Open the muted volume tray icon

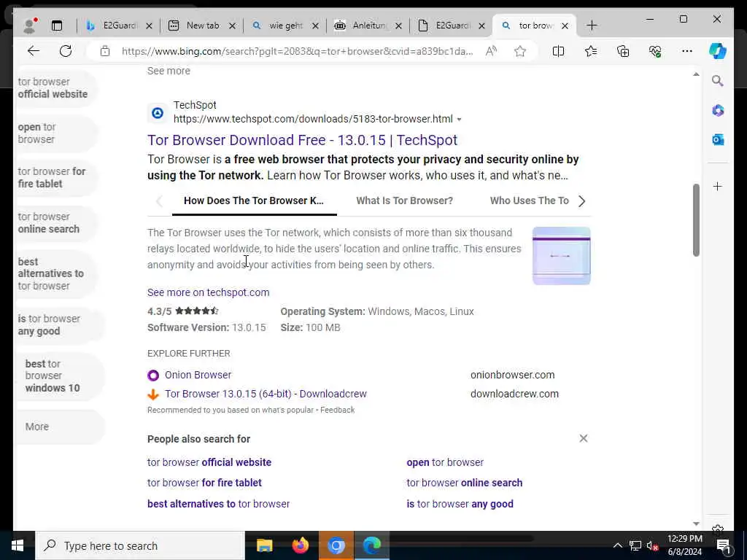(652, 545)
